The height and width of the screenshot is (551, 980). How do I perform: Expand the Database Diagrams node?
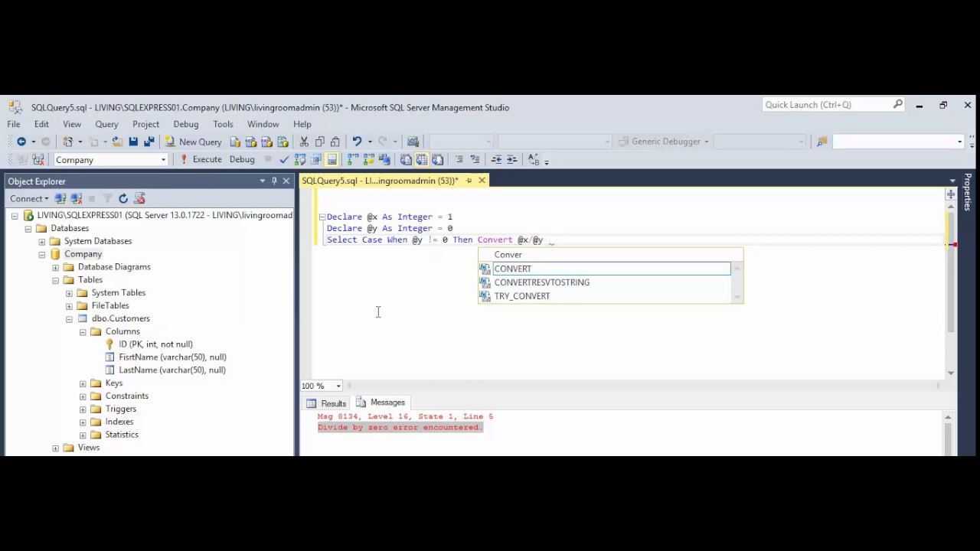pyautogui.click(x=56, y=267)
